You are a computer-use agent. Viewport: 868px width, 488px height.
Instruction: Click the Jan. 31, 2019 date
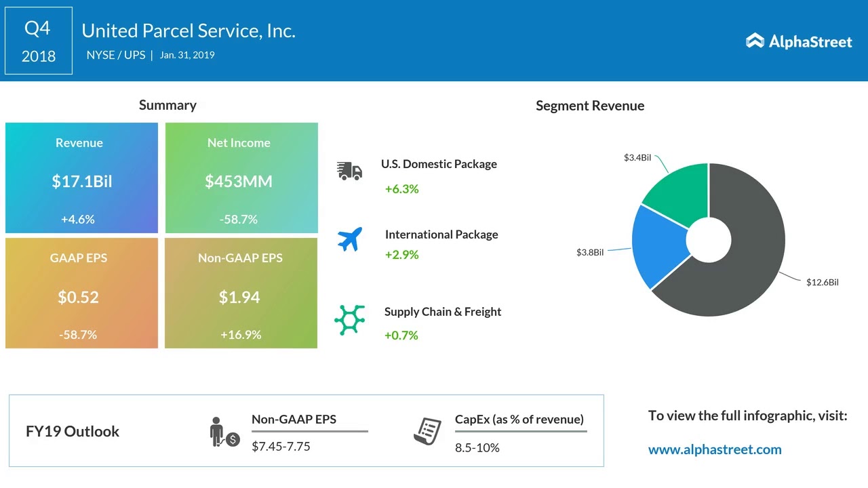187,55
